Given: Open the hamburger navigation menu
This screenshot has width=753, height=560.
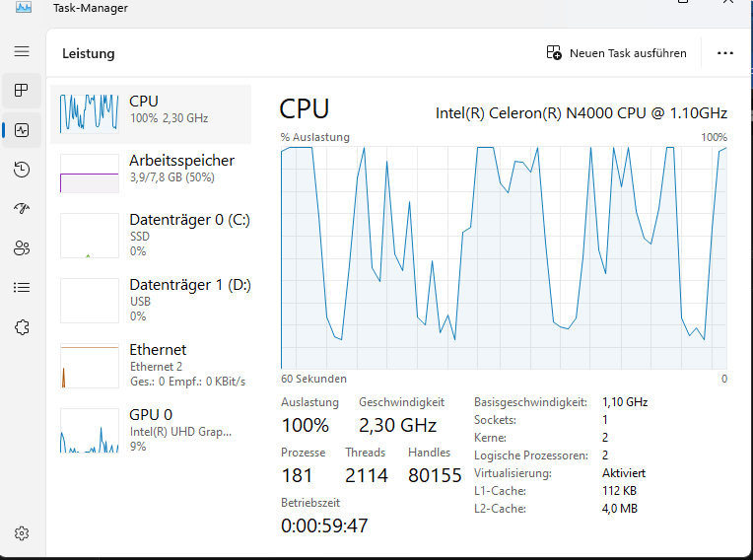Looking at the screenshot, I should tap(22, 51).
